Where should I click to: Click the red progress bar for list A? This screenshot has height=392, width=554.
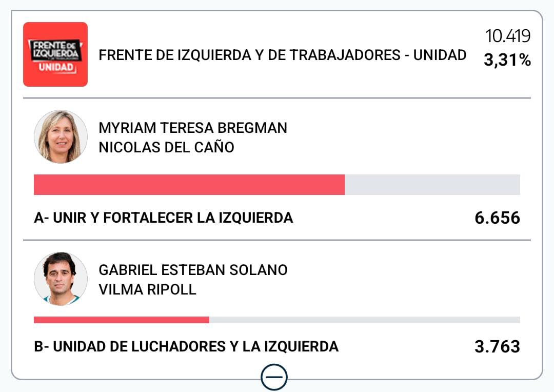pyautogui.click(x=189, y=185)
